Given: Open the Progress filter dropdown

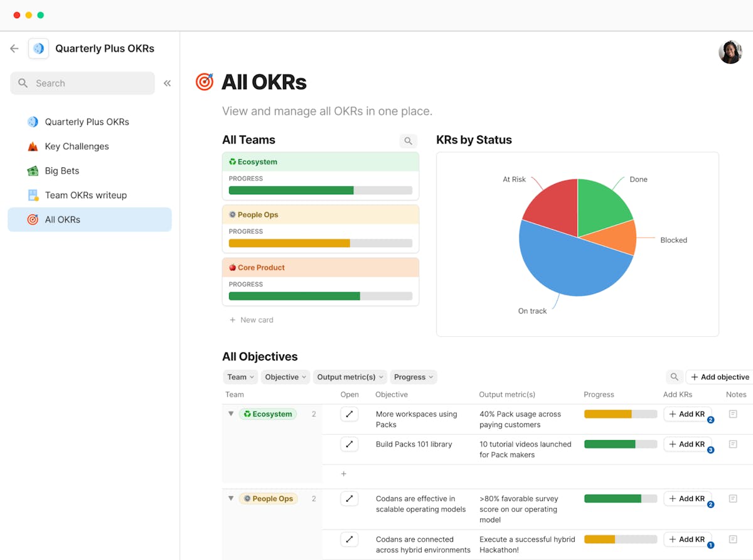Looking at the screenshot, I should 414,377.
